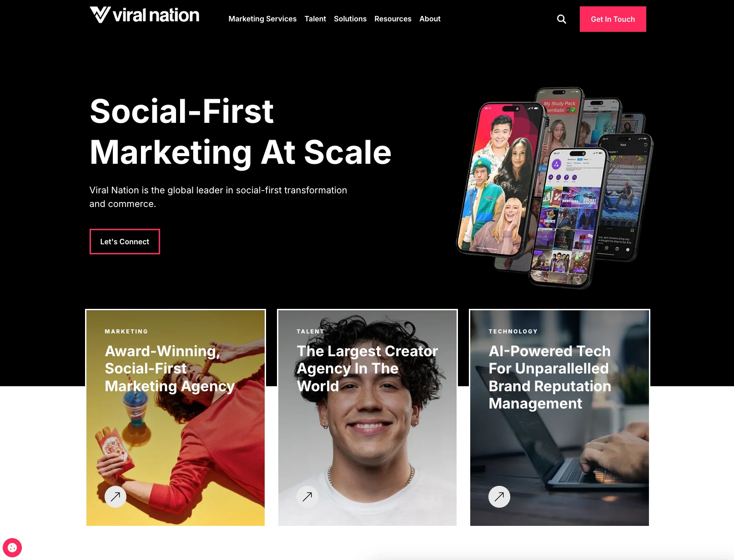
Task: Select the About menu item
Action: point(430,19)
